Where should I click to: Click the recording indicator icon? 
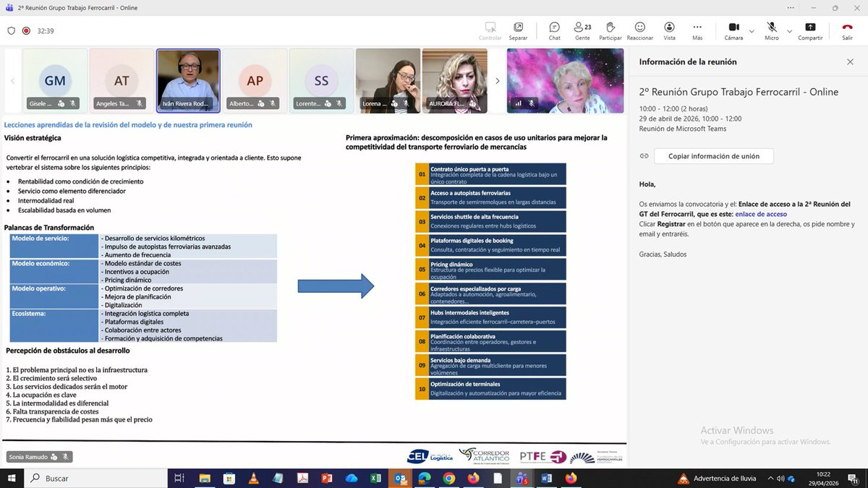click(x=26, y=31)
